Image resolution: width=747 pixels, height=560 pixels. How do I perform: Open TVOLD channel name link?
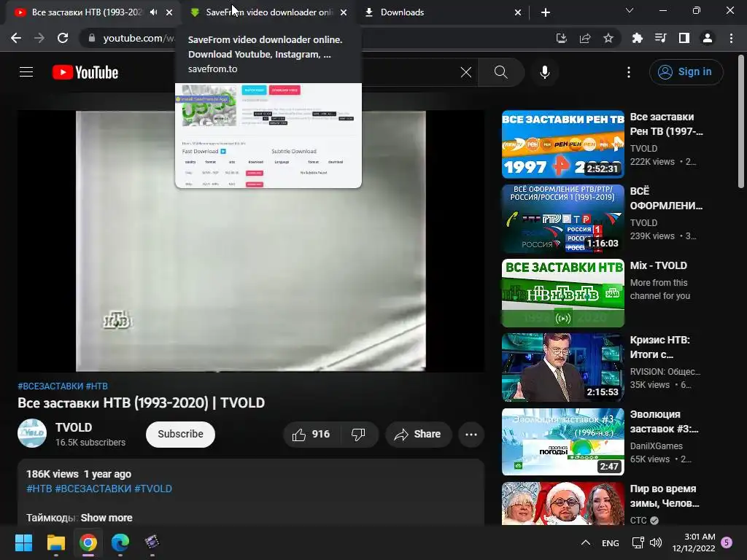[x=74, y=427]
